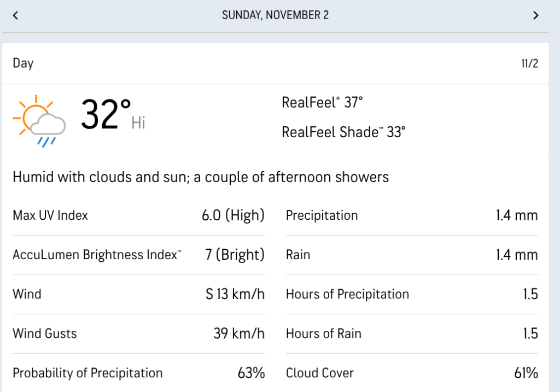Image resolution: width=560 pixels, height=392 pixels.
Task: Click the humid afternoon showers forecast description
Action: 201,177
